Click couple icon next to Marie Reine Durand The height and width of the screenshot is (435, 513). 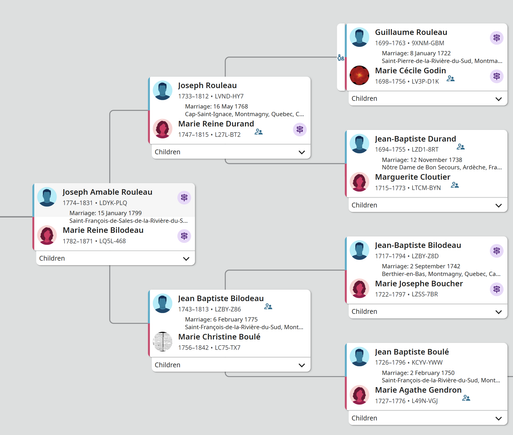[258, 132]
